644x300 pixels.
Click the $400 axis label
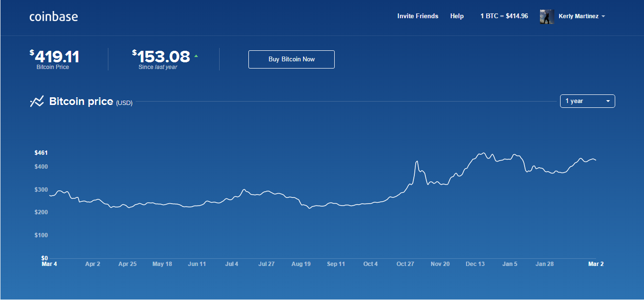[x=41, y=166]
